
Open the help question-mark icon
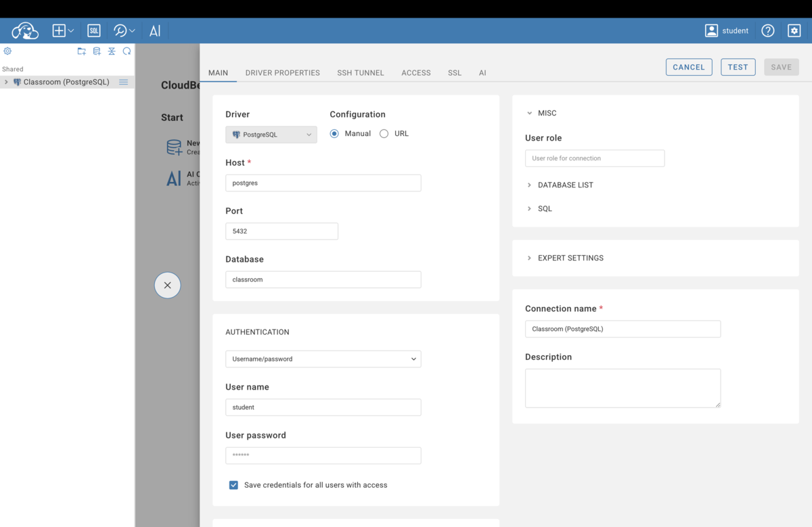click(767, 30)
